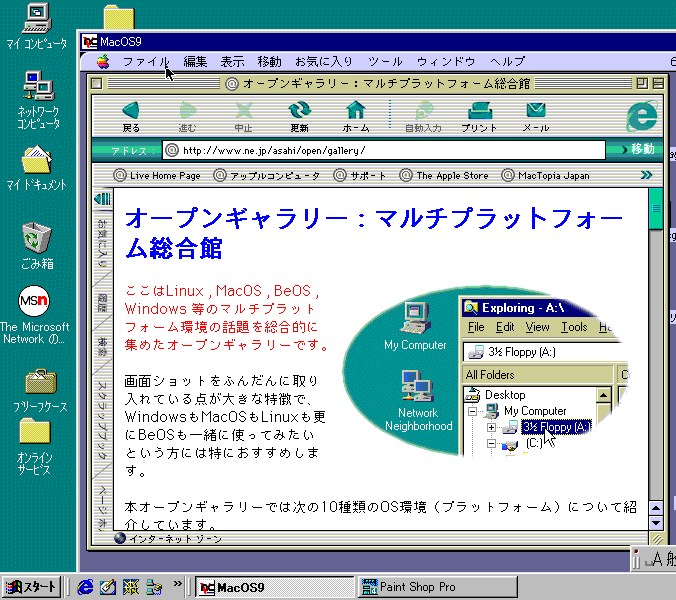Click the サポート favorite link
676x600 pixels.
coord(360,175)
